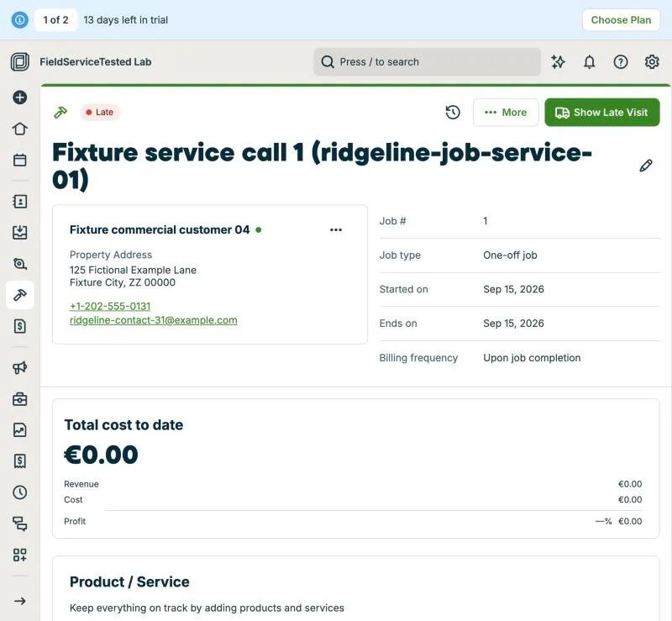Focus the Press / to search field
The image size is (672, 621).
click(427, 61)
